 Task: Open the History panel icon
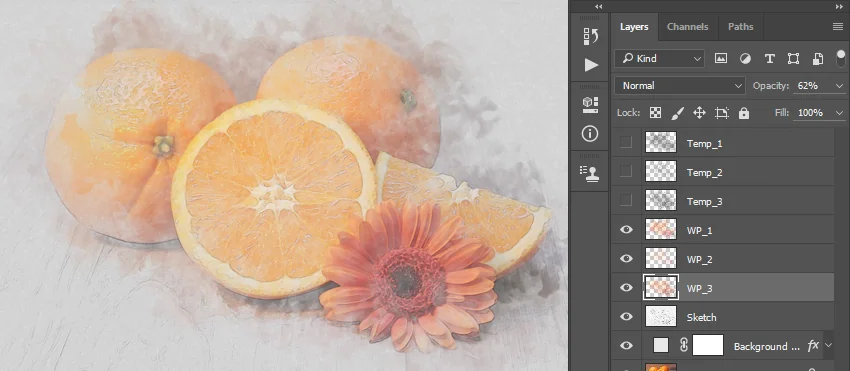(590, 36)
